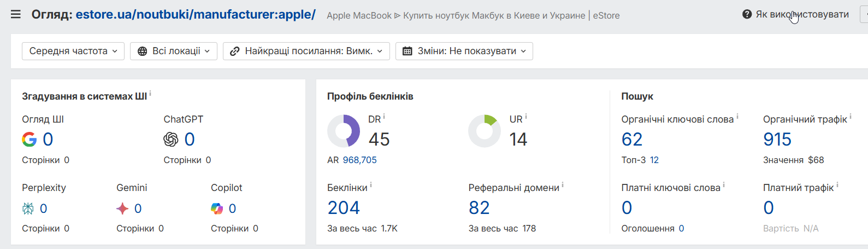868x249 pixels.
Task: Open the 'Всі локації' location dropdown
Action: (174, 51)
